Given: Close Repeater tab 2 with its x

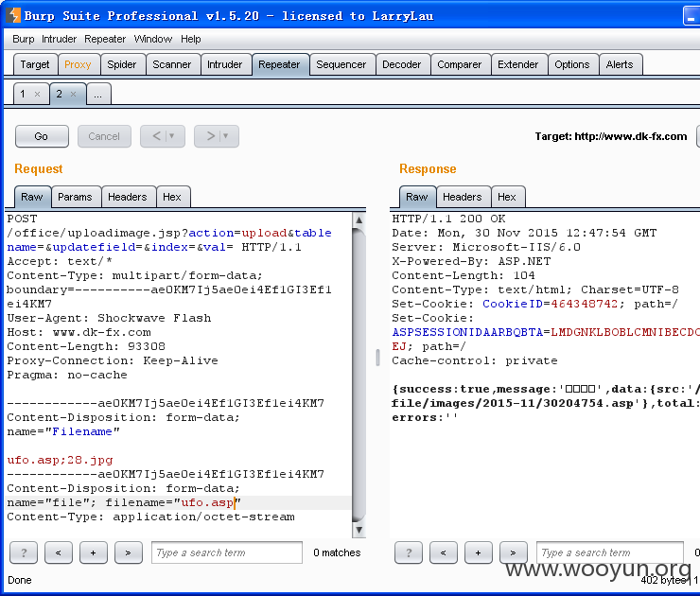Looking at the screenshot, I should [x=73, y=94].
